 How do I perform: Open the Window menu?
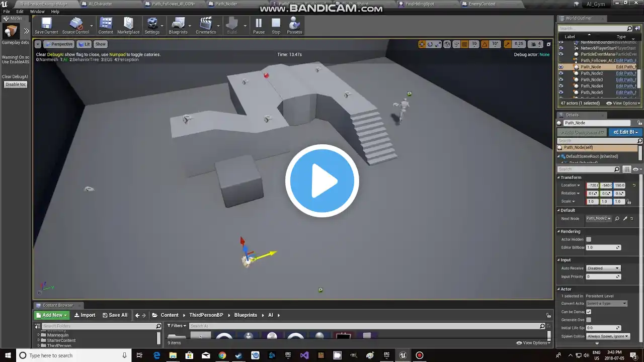tap(37, 12)
